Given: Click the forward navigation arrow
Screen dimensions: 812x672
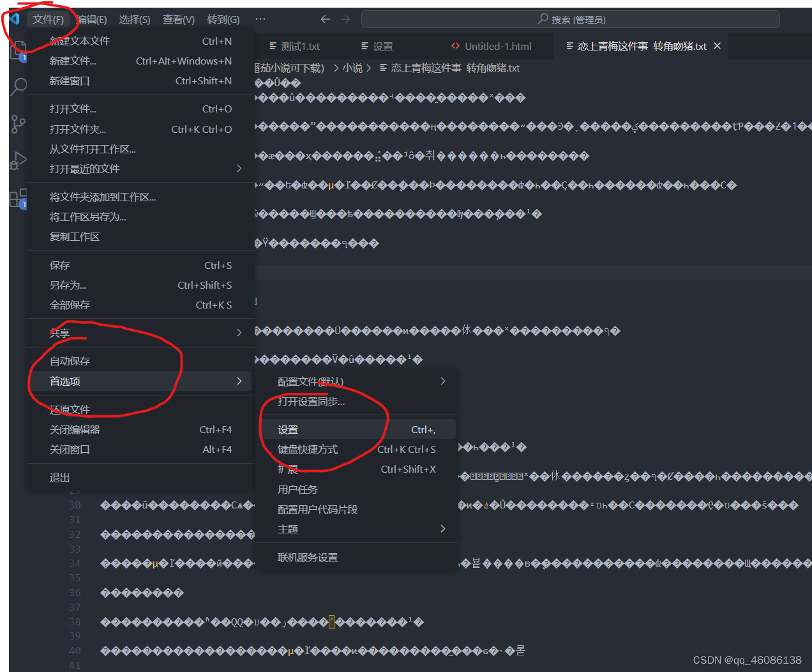Looking at the screenshot, I should 345,19.
